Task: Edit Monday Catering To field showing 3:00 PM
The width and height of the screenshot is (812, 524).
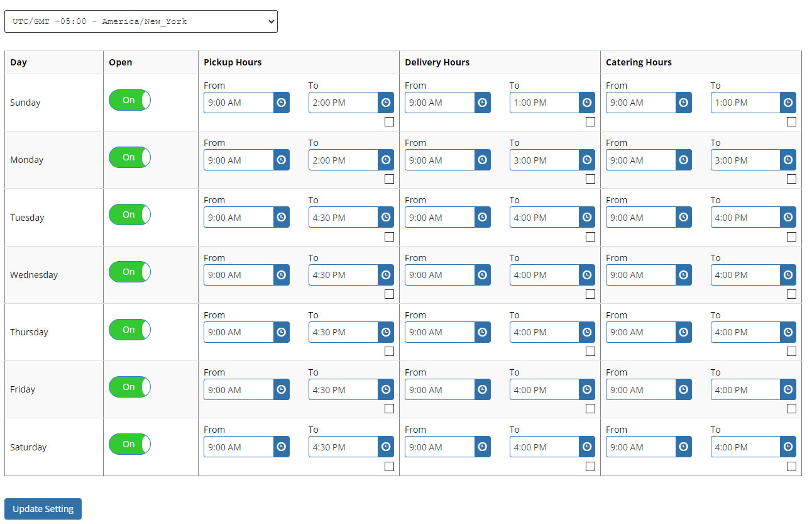Action: tap(745, 160)
